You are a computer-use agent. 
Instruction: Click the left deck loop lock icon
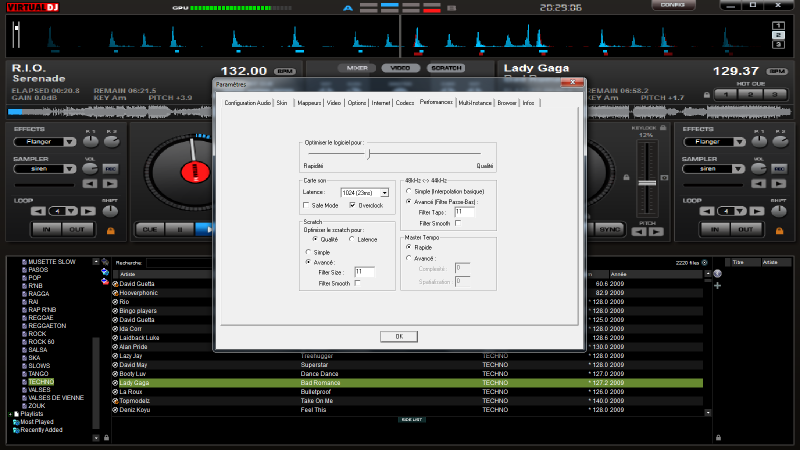click(x=108, y=229)
